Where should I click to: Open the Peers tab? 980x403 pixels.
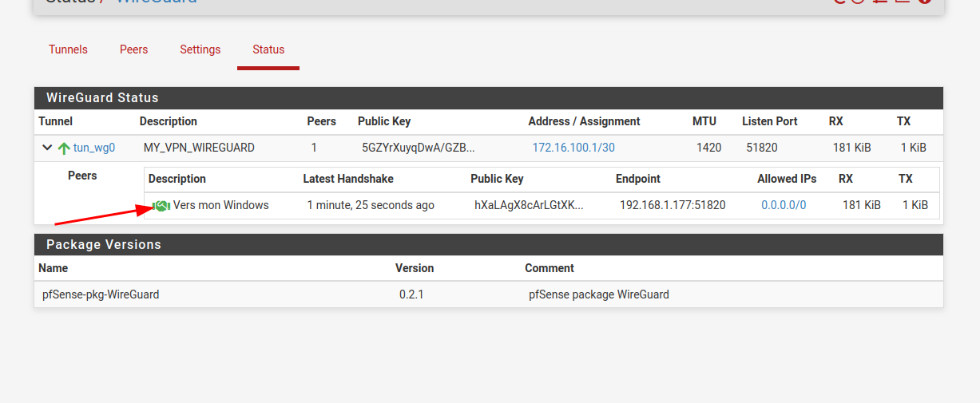tap(133, 49)
